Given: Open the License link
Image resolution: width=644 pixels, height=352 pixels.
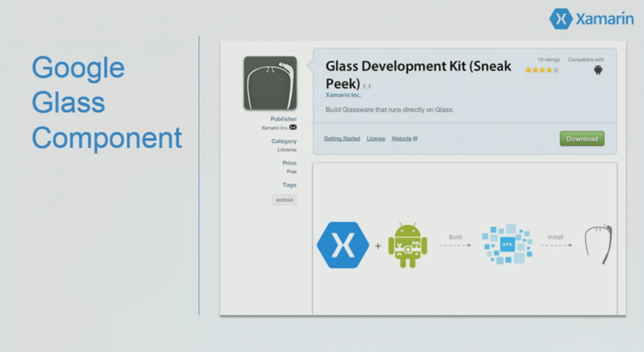Looking at the screenshot, I should 376,139.
